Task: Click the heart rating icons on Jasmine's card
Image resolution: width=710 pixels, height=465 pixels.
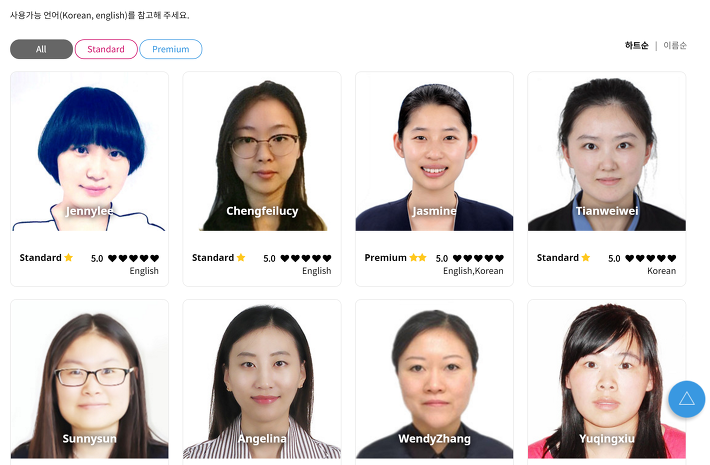Action: point(478,258)
